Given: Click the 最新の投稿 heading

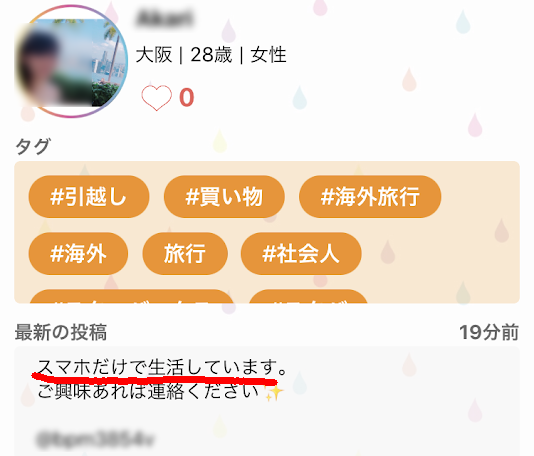Looking at the screenshot, I should click(x=61, y=332).
